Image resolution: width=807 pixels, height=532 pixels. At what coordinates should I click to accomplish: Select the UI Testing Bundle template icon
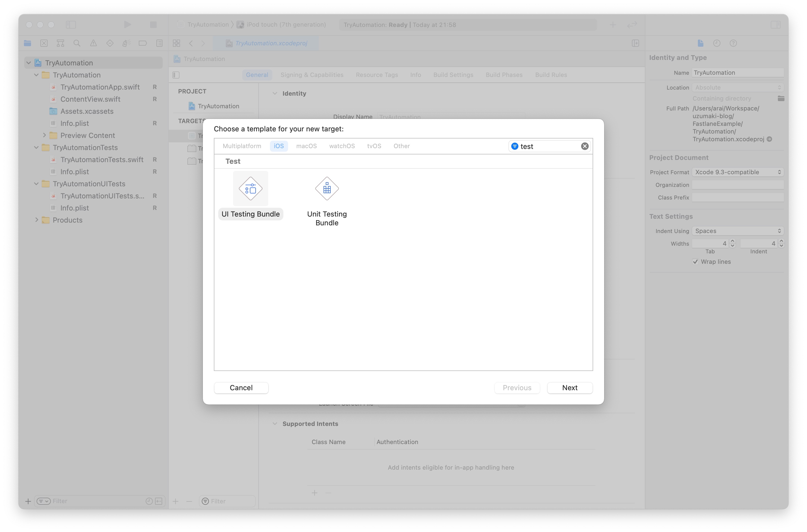250,189
